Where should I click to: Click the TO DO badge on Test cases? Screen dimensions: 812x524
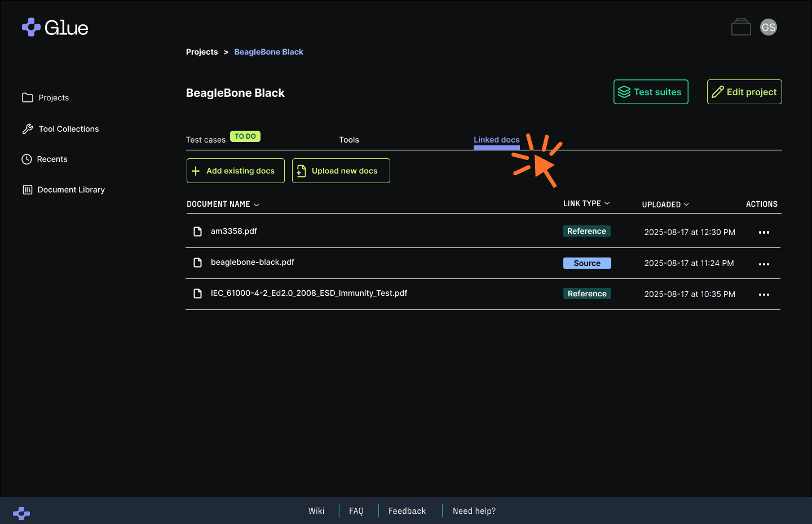[x=245, y=136]
